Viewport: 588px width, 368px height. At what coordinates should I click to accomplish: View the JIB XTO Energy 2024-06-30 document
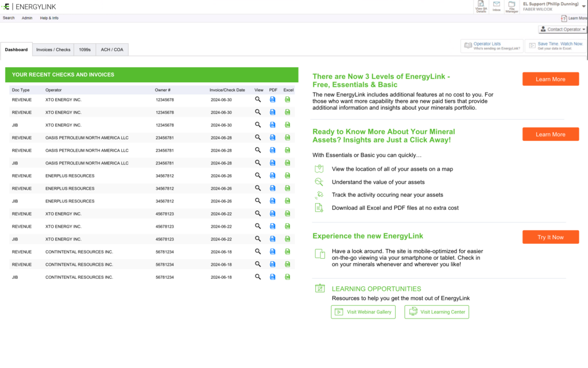[x=258, y=125]
